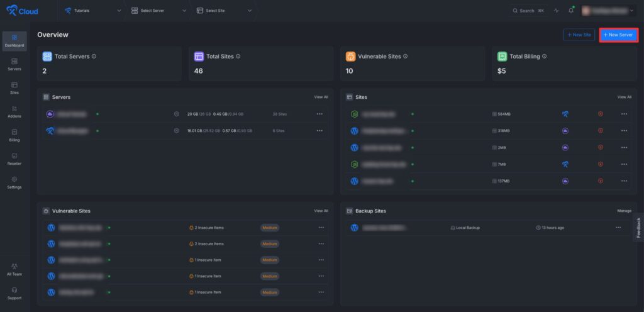The width and height of the screenshot is (644, 312).
Task: Open Billing in the sidebar
Action: point(14,135)
